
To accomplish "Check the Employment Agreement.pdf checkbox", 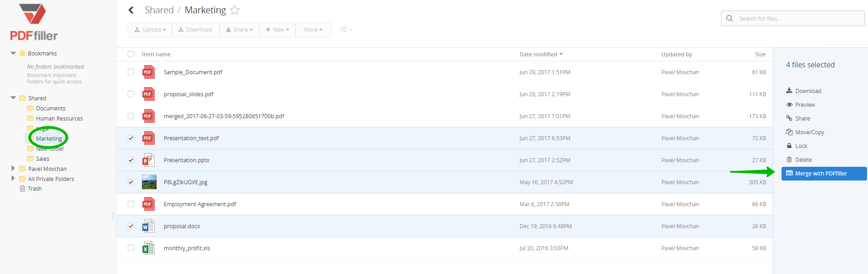I will [131, 204].
